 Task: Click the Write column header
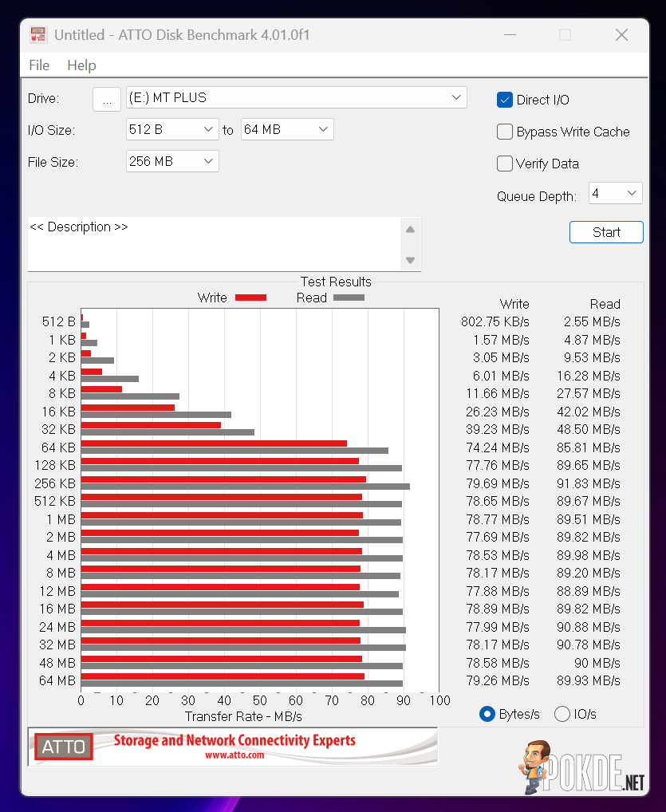coord(514,304)
